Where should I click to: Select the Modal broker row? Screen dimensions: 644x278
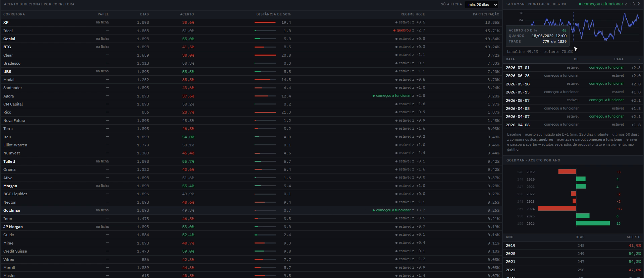pos(251,80)
